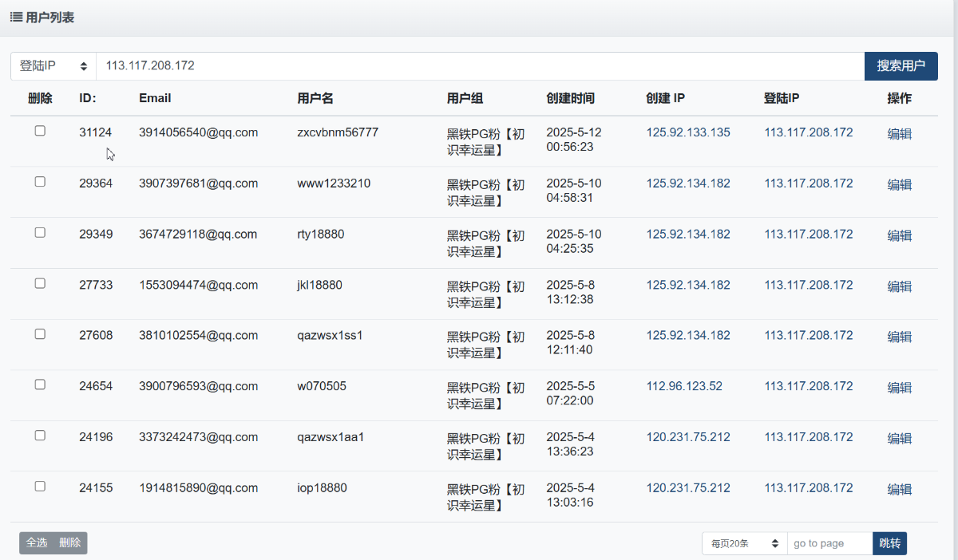Click user ID 27733
This screenshot has height=560, width=958.
click(x=96, y=285)
